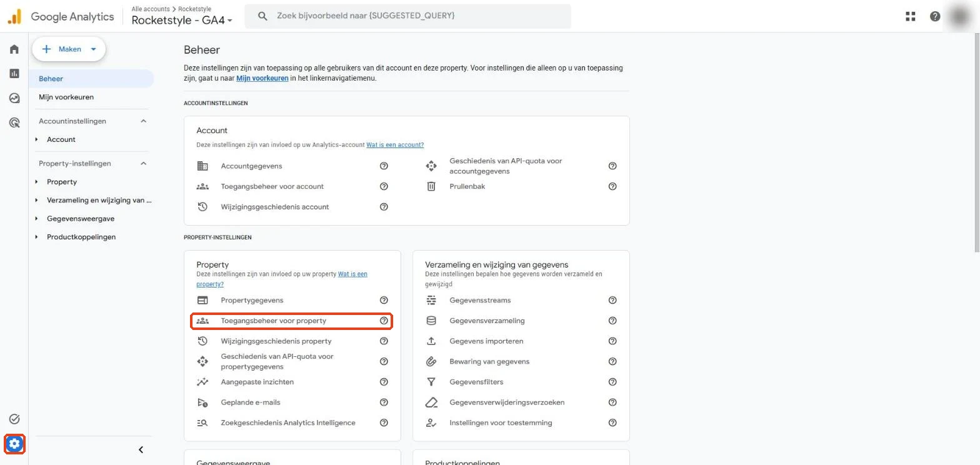Image resolution: width=980 pixels, height=465 pixels.
Task: Click the Google Analytics logo
Action: tap(61, 16)
